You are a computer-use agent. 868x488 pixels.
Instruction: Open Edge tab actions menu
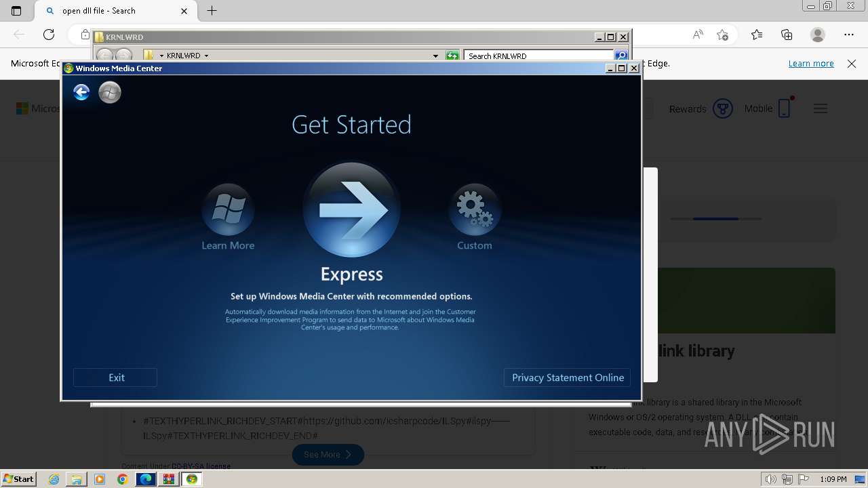(16, 11)
